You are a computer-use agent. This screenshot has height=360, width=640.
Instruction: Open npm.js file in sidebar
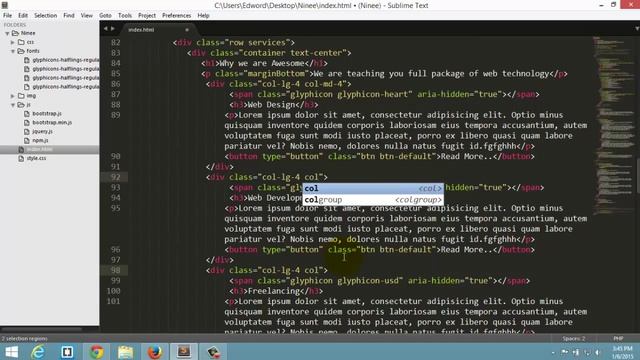[x=40, y=140]
